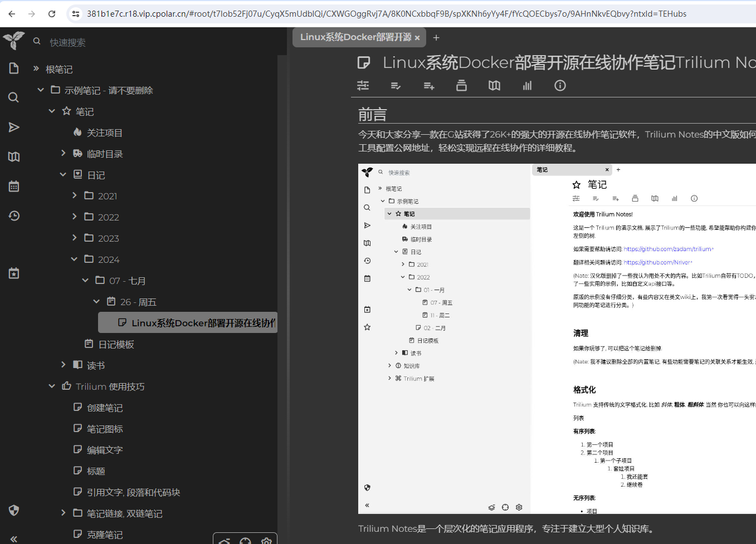Close the Linux系统Docker部署开源 tab
Screen dimensions: 756x544
pos(417,38)
